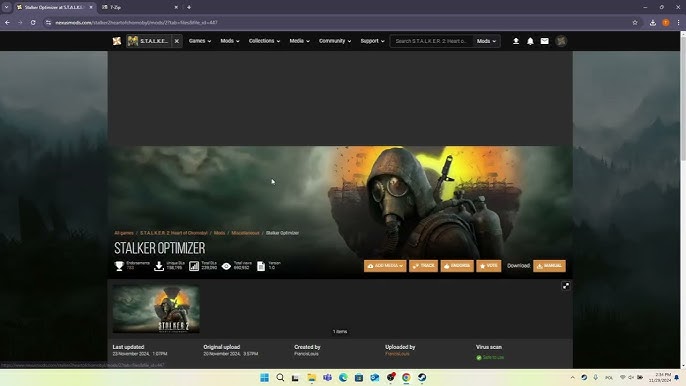Screen dimensions: 686x386
Task: Go to All games breadcrumb
Action: (x=124, y=233)
